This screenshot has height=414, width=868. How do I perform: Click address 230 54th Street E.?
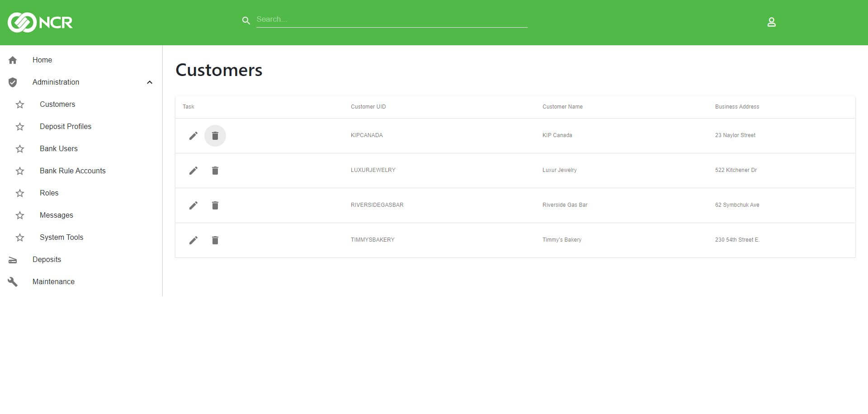tap(737, 240)
